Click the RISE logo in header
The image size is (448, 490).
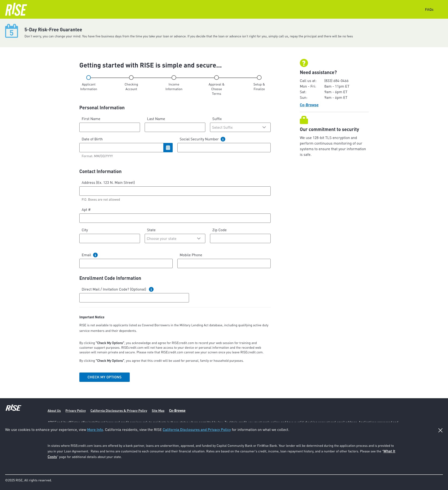click(x=16, y=10)
